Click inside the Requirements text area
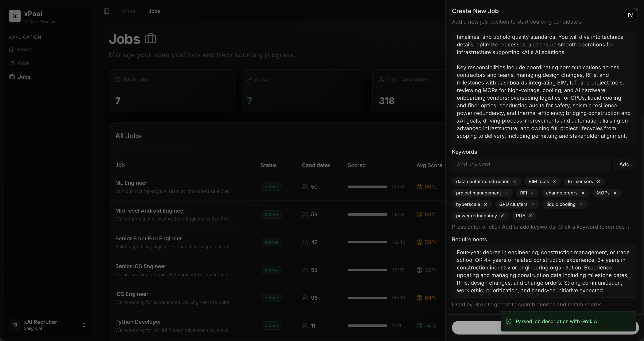 [x=544, y=271]
